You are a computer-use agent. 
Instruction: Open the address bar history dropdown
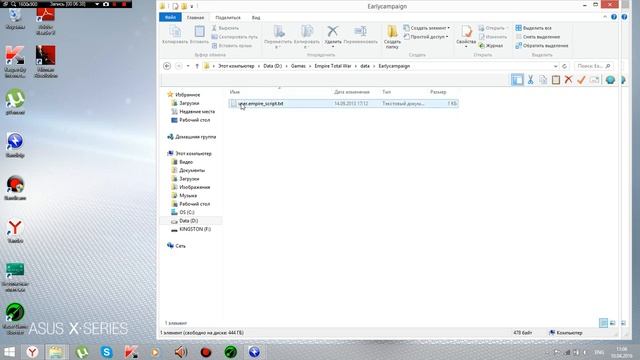coord(556,66)
